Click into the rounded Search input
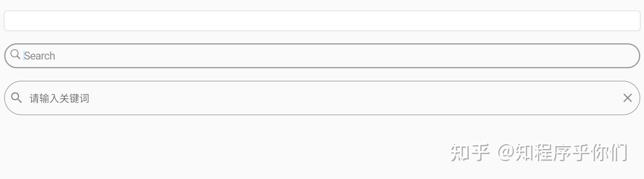The width and height of the screenshot is (644, 179). (x=322, y=56)
